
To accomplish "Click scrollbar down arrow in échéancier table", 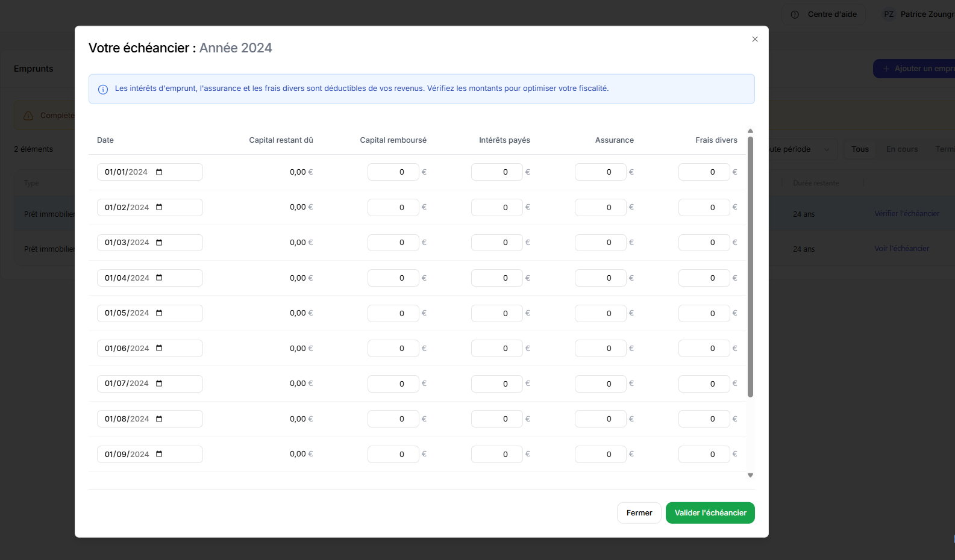I will click(x=750, y=475).
